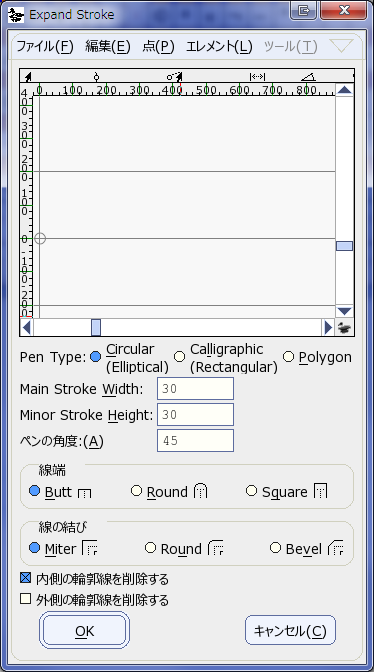Click the キャンセル(C) button
Viewport: 374px width, 672px height.
[x=290, y=630]
